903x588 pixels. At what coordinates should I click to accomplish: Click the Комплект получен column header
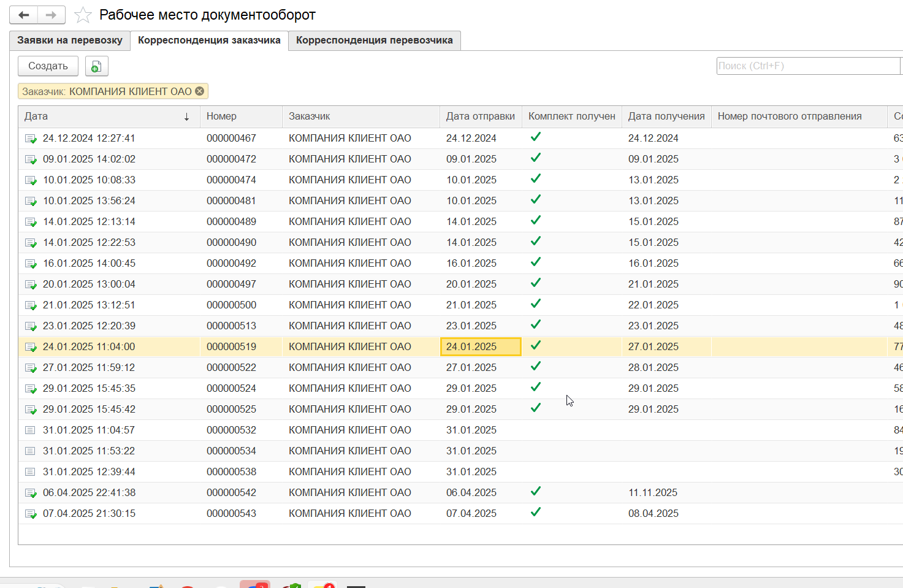(572, 116)
